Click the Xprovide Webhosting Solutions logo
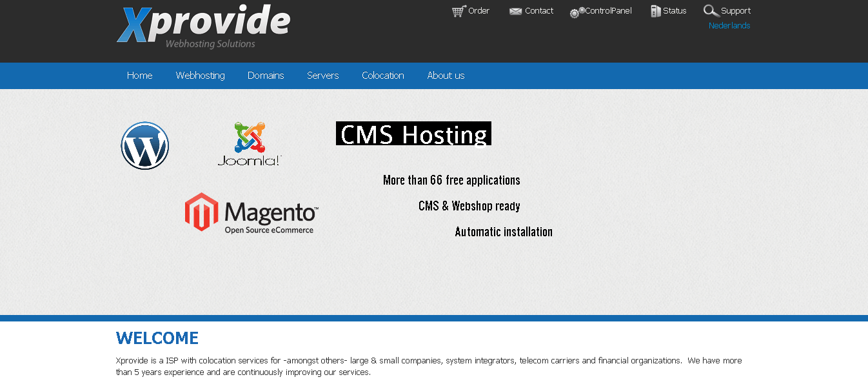Viewport: 868px width, 386px height. [x=203, y=26]
